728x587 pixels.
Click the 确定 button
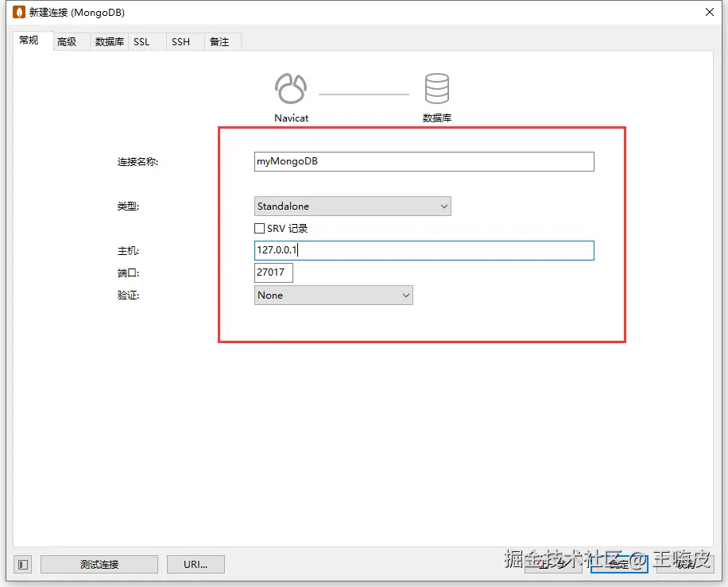click(619, 564)
